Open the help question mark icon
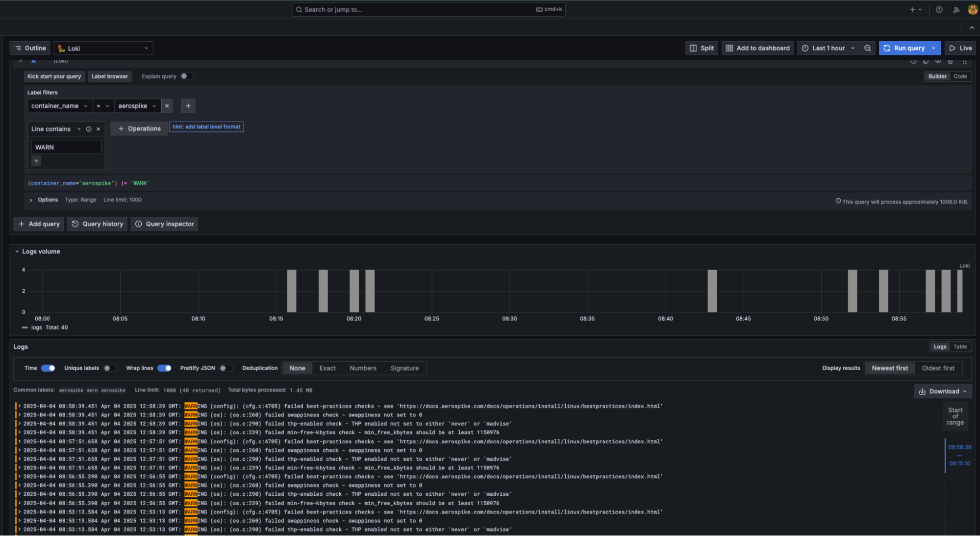This screenshot has width=980, height=536. click(x=939, y=9)
